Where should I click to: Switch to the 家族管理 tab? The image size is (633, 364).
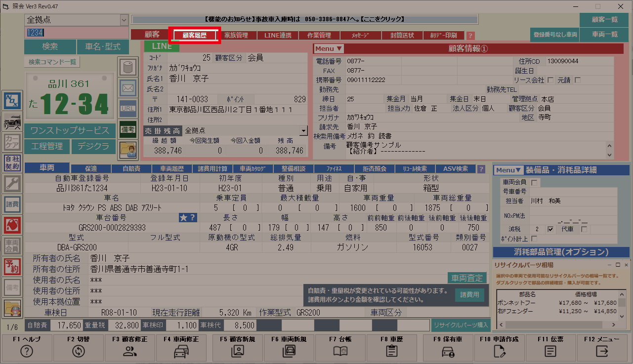pyautogui.click(x=236, y=35)
